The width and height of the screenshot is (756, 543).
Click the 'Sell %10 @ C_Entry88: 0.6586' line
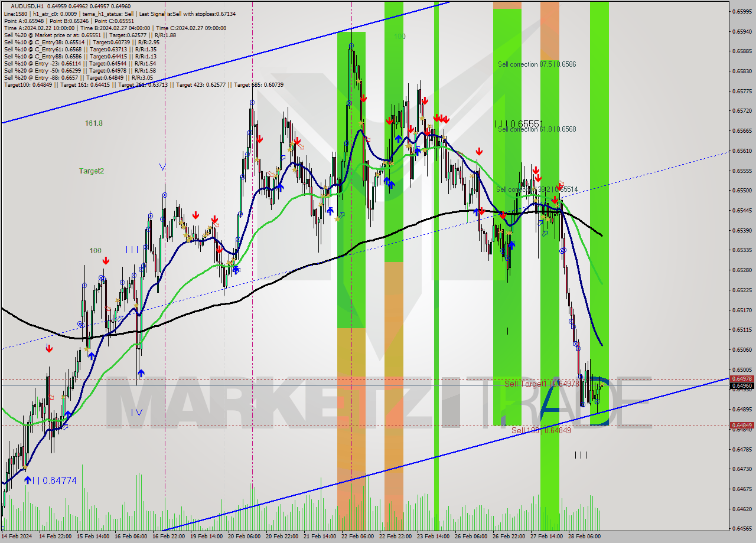tap(80, 56)
